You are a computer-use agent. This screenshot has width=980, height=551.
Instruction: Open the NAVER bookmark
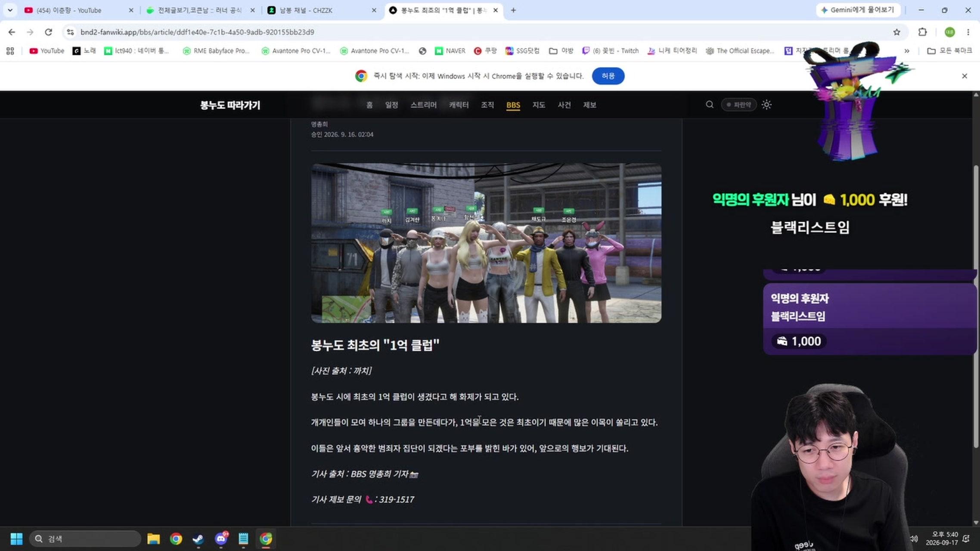coord(450,51)
